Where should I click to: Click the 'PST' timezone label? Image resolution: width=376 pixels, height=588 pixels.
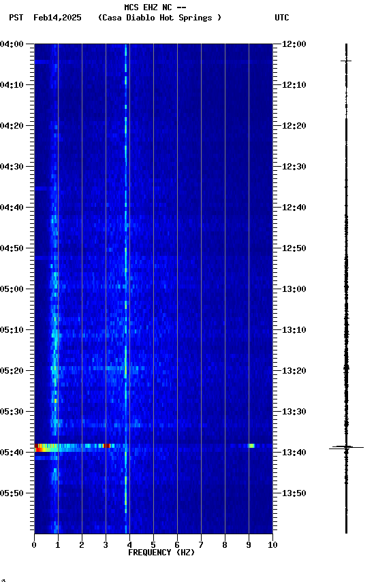[16, 18]
